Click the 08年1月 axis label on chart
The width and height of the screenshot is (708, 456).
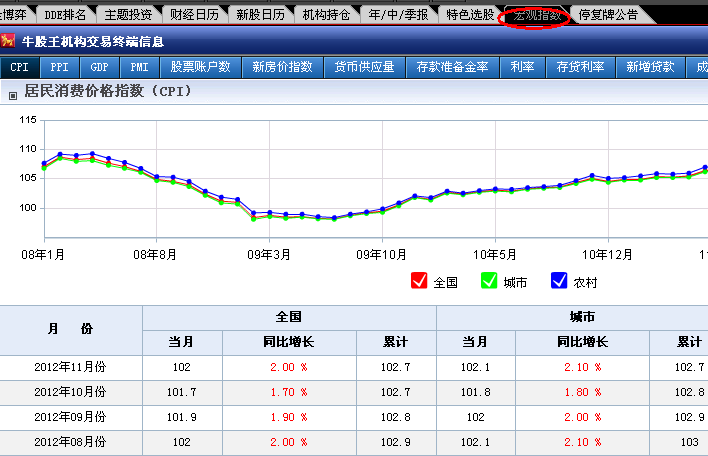43,255
